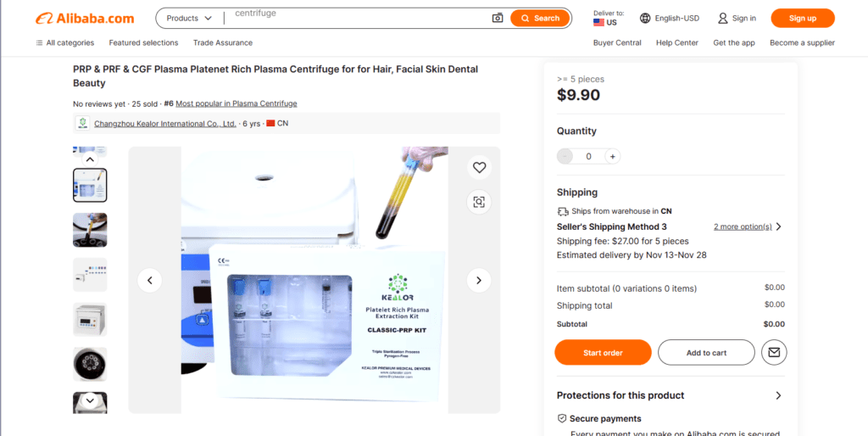The height and width of the screenshot is (436, 868).
Task: Click the globe language-currency icon
Action: coord(645,18)
